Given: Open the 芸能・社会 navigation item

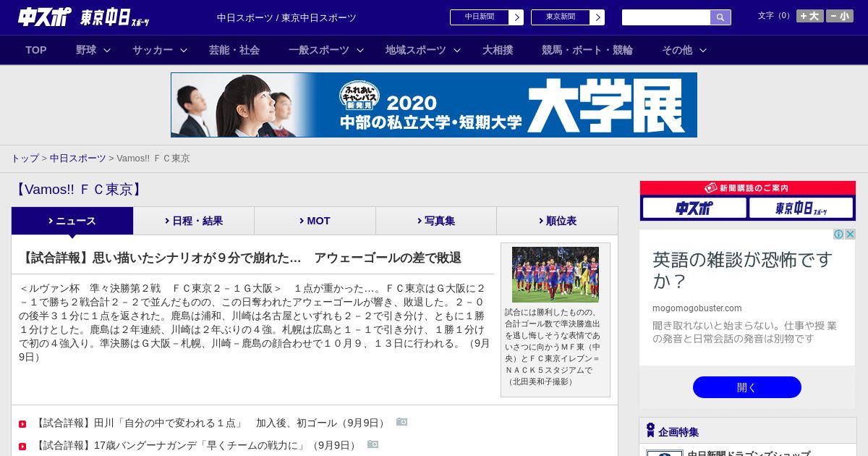Looking at the screenshot, I should [x=234, y=50].
